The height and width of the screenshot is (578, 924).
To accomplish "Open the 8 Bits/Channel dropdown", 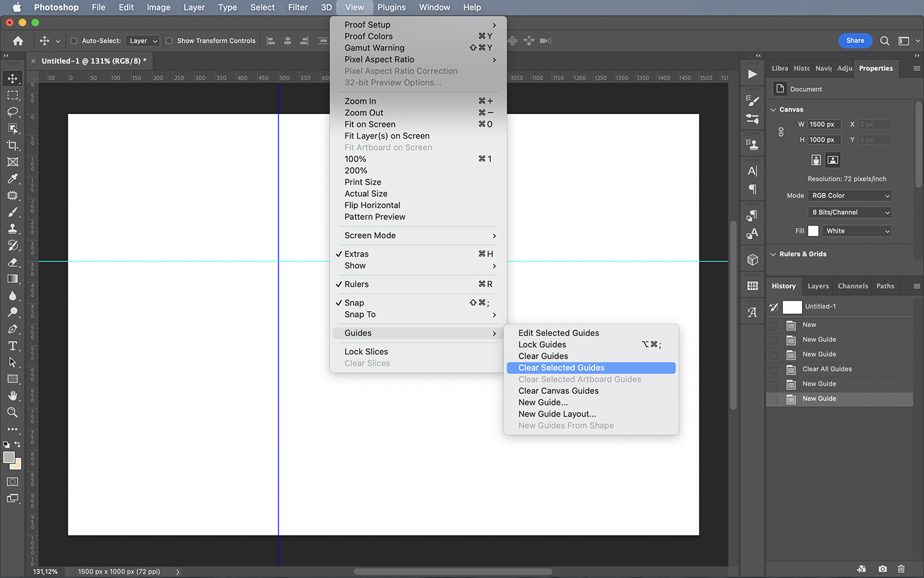I will tap(849, 212).
